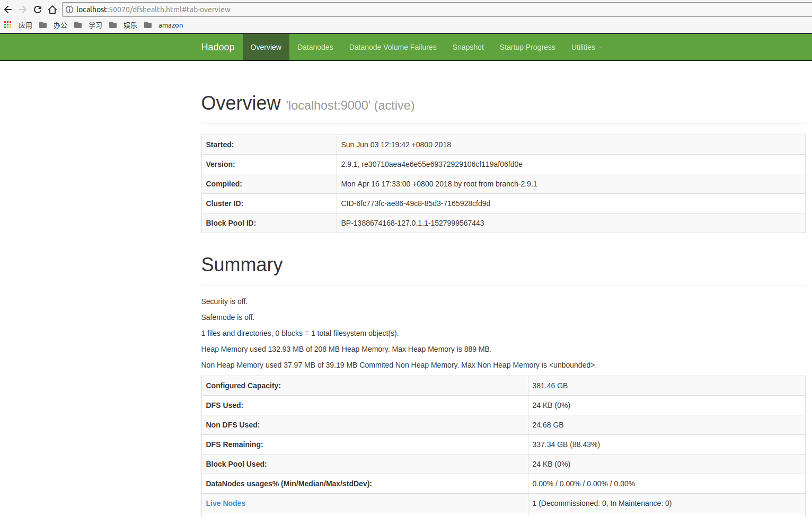The width and height of the screenshot is (812, 517).
Task: Click the DFS Remaining value '337.34 GB (88.43%)'
Action: tap(566, 444)
